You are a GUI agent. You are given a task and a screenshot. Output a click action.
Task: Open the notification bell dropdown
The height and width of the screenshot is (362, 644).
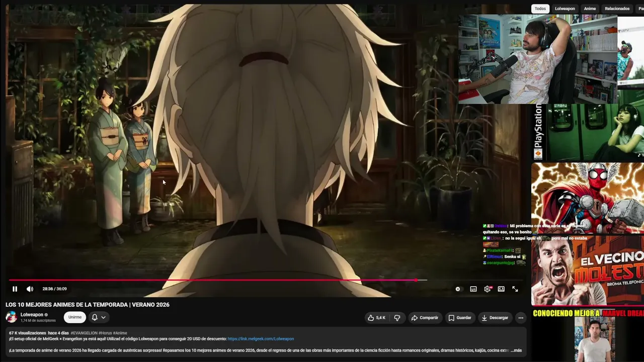coord(99,317)
